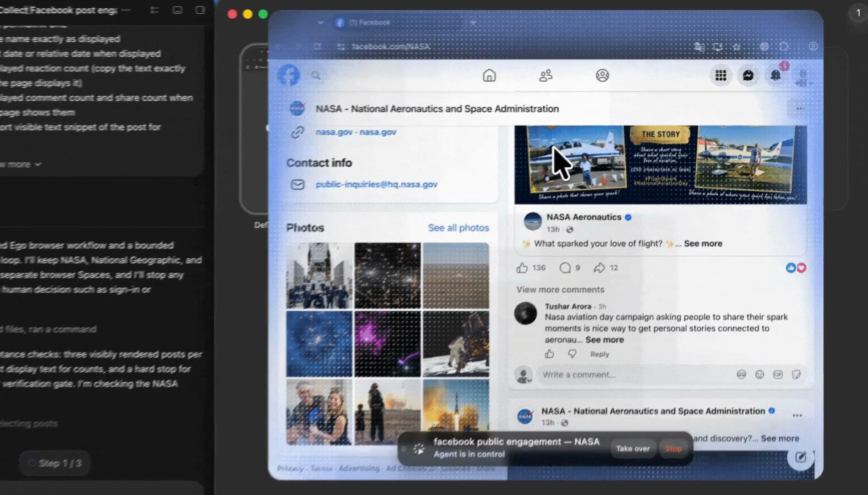Open the browser profile avatar icon
The height and width of the screenshot is (495, 868).
tap(813, 46)
